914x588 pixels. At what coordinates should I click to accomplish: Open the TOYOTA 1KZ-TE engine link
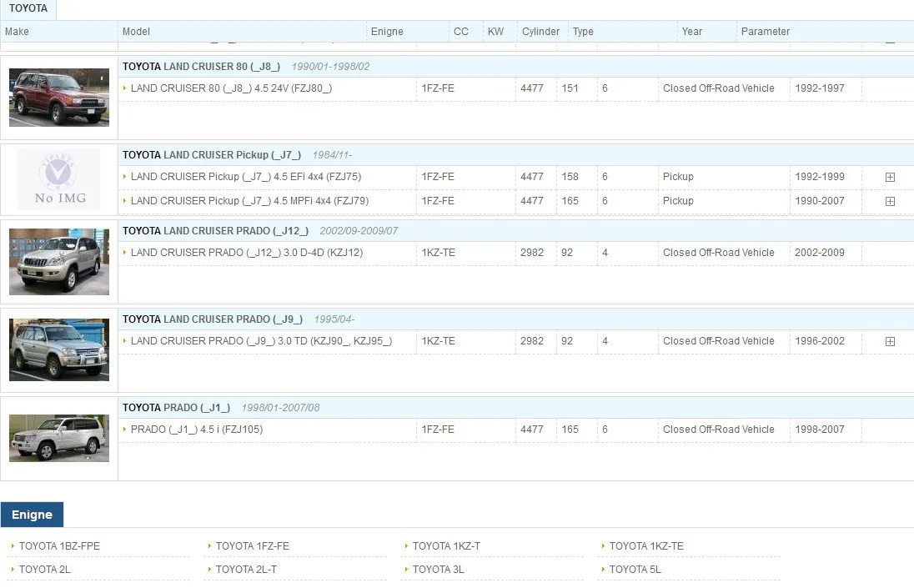click(x=645, y=546)
